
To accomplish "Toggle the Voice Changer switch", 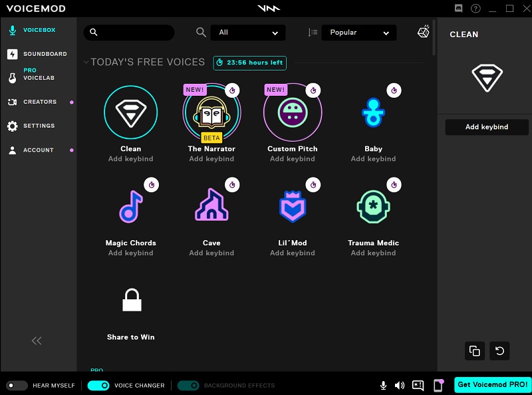I will pyautogui.click(x=98, y=386).
